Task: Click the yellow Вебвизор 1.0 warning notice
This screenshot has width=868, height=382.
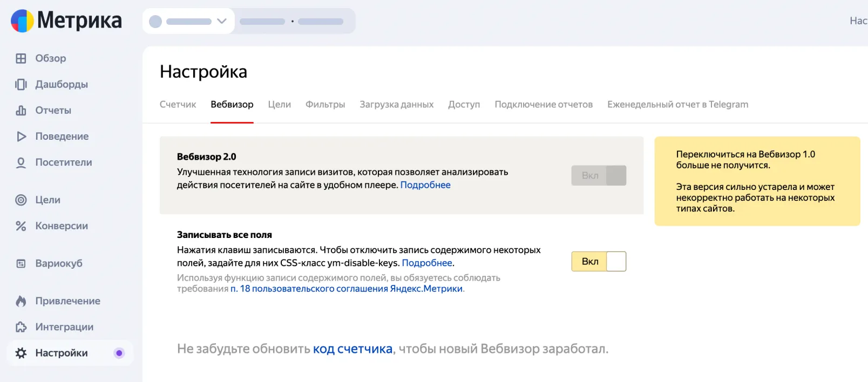Action: (x=757, y=181)
